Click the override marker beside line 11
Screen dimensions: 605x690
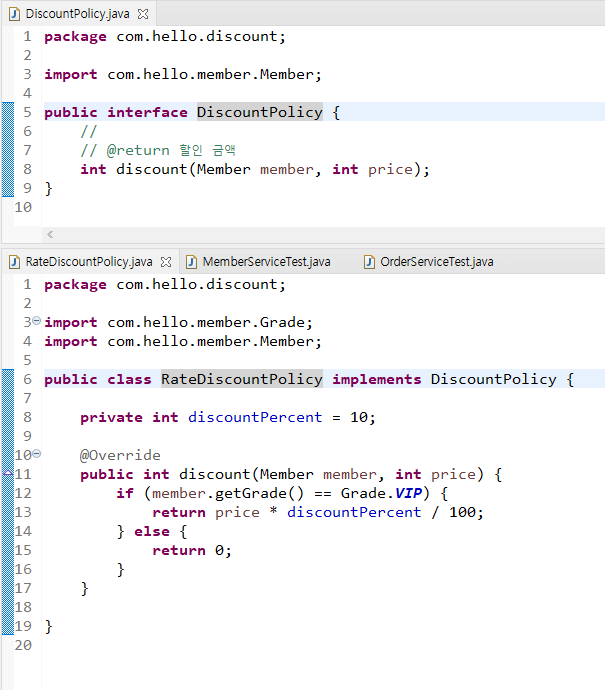click(x=8, y=473)
